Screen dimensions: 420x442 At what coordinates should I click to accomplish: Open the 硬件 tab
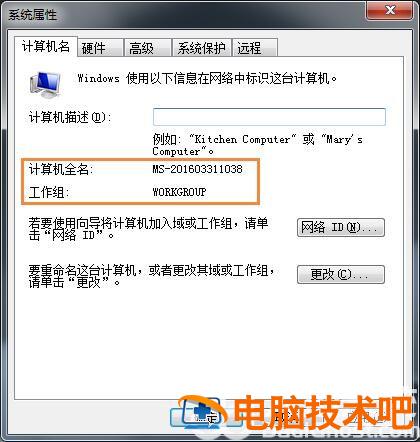(100, 48)
